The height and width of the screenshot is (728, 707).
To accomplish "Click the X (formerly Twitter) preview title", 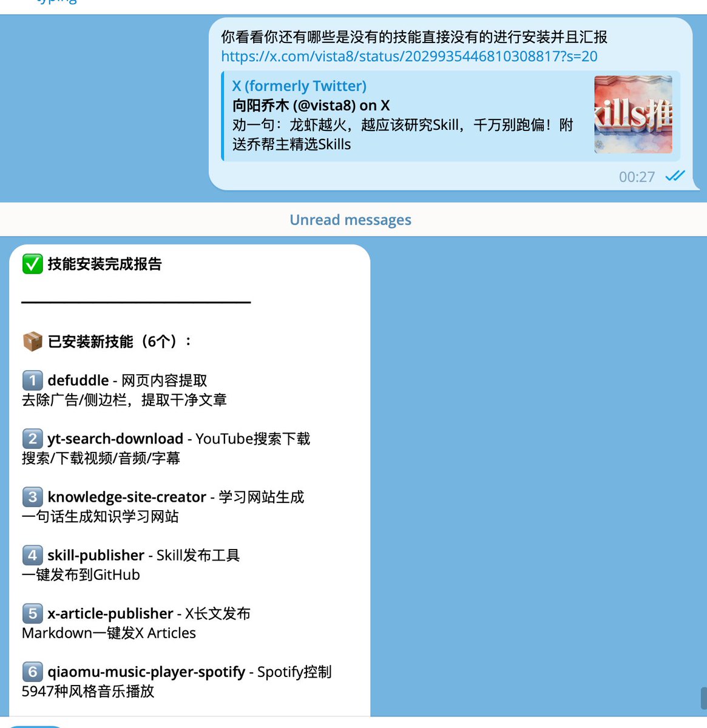I will pyautogui.click(x=299, y=86).
